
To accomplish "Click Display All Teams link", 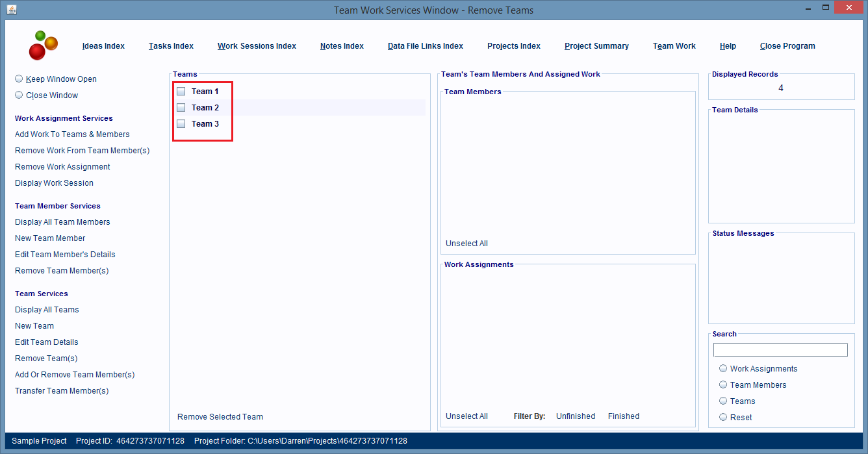I will coord(47,310).
